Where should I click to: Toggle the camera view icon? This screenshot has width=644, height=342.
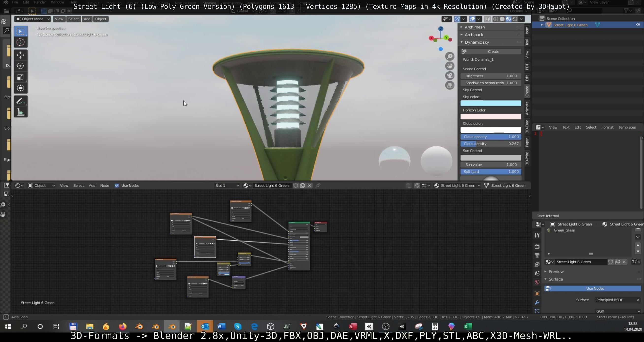tap(450, 76)
